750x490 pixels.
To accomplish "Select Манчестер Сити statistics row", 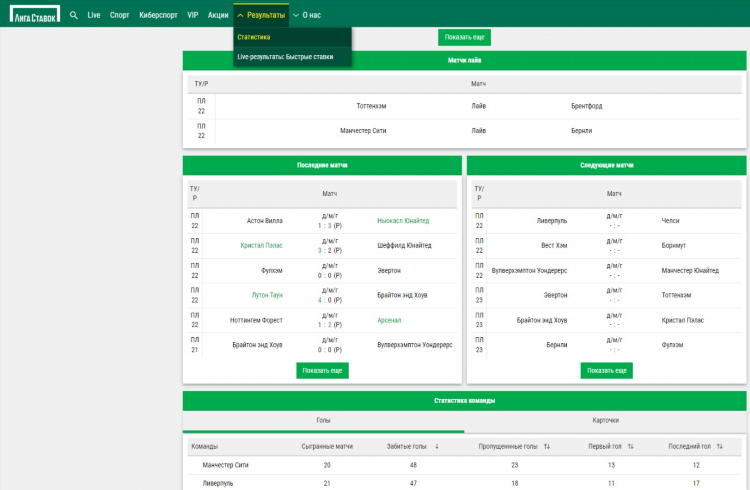I will pyautogui.click(x=464, y=465).
